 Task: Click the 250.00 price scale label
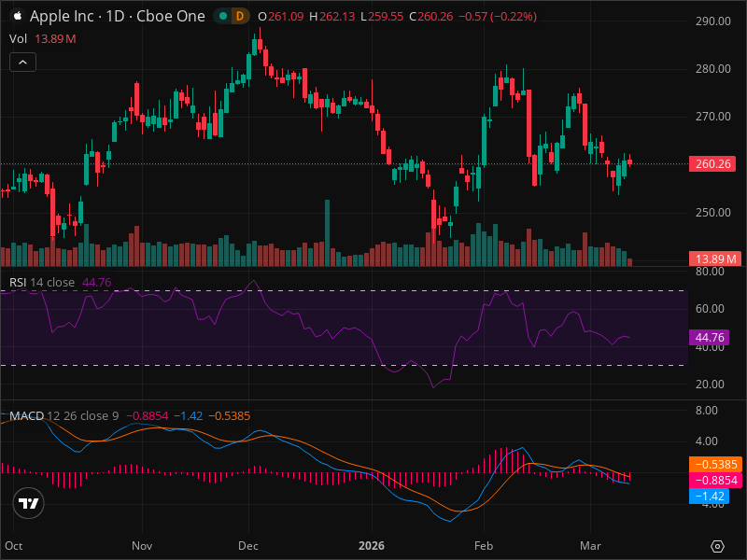click(x=712, y=212)
